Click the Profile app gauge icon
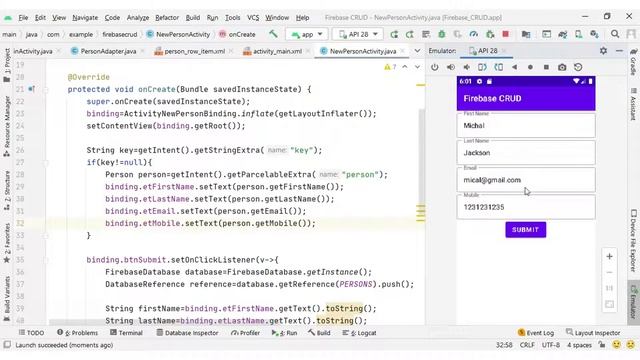 click(x=473, y=34)
